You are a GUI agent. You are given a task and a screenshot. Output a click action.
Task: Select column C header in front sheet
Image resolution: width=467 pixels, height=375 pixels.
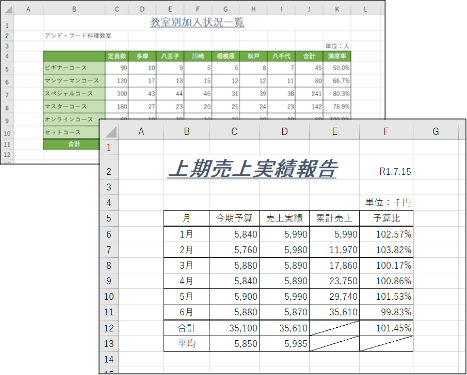pyautogui.click(x=234, y=132)
